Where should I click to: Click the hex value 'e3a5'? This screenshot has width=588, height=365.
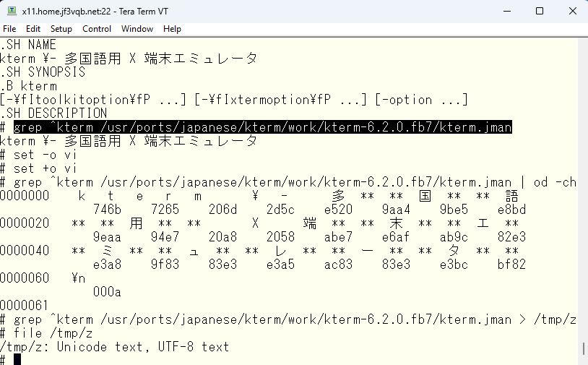click(x=280, y=264)
